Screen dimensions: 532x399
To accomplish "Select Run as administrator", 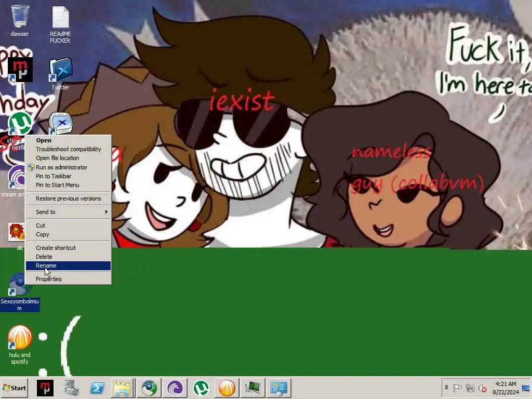I will point(69,167).
